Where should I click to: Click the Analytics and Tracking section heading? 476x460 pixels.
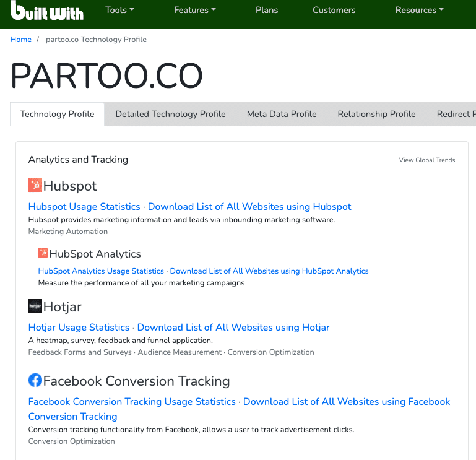point(78,160)
